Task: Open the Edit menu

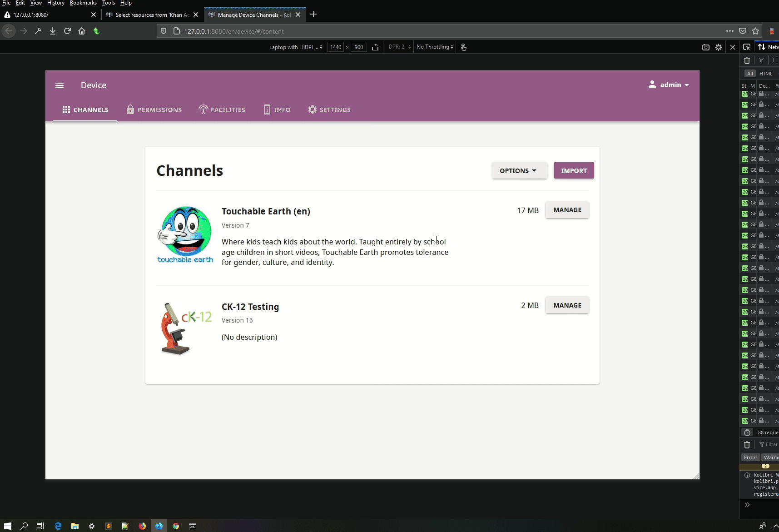Action: coord(20,3)
